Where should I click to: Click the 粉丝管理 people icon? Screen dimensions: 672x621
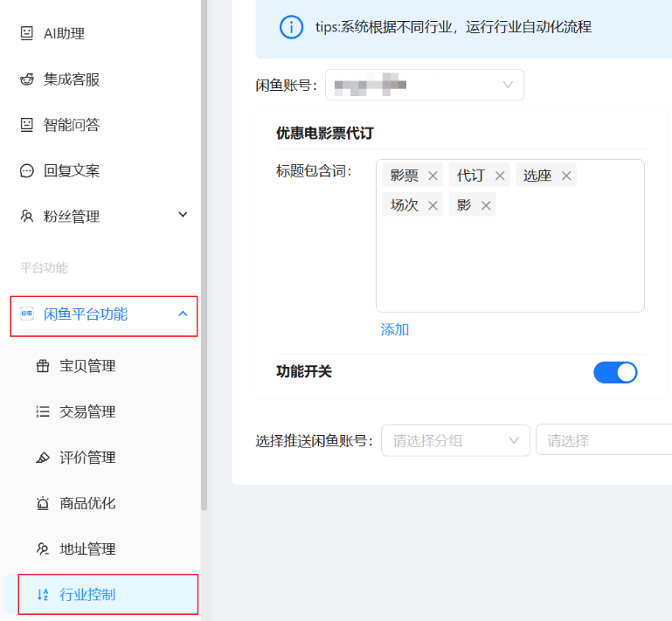pos(26,217)
